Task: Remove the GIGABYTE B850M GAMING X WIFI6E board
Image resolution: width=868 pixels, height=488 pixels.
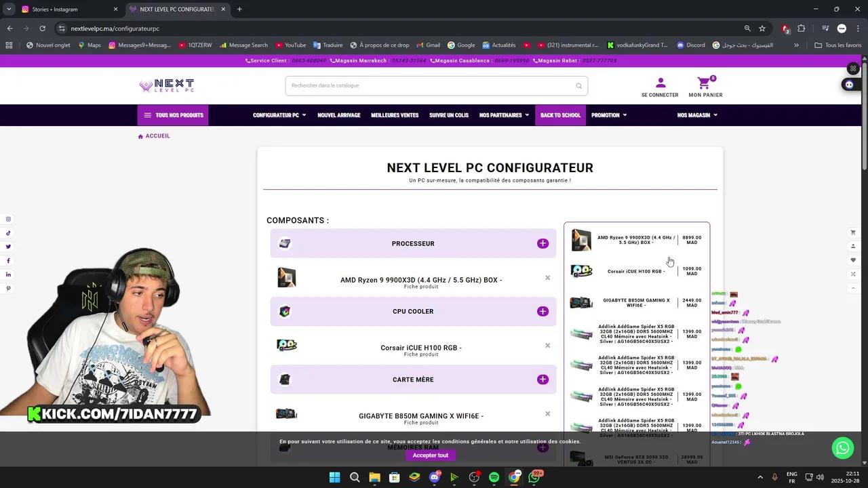Action: coord(547,413)
